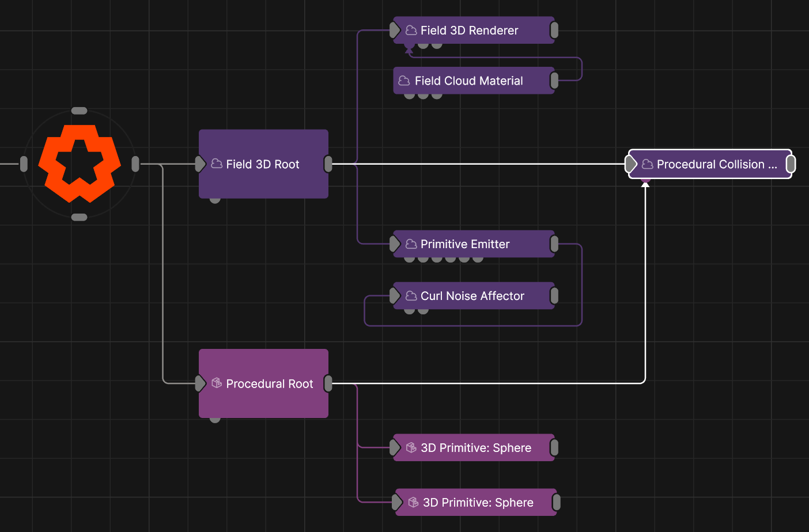Click the root node's top connector
Screen dimensions: 809x532
click(x=79, y=111)
